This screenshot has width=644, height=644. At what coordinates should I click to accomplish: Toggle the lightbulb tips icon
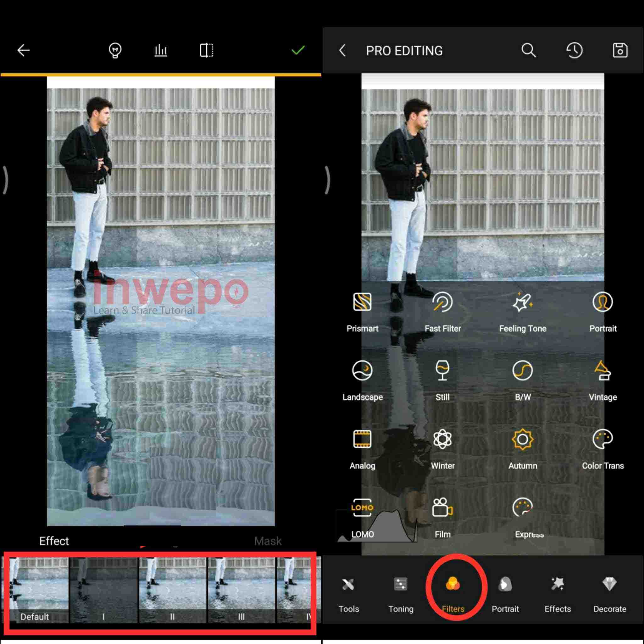pyautogui.click(x=115, y=51)
